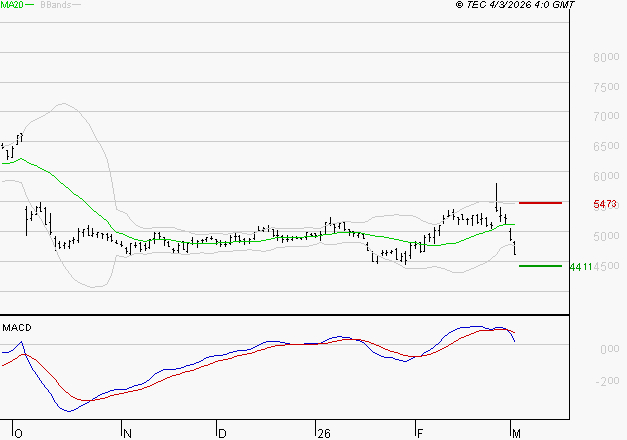Click the red resistance level line
This screenshot has height=440, width=627.
point(540,203)
